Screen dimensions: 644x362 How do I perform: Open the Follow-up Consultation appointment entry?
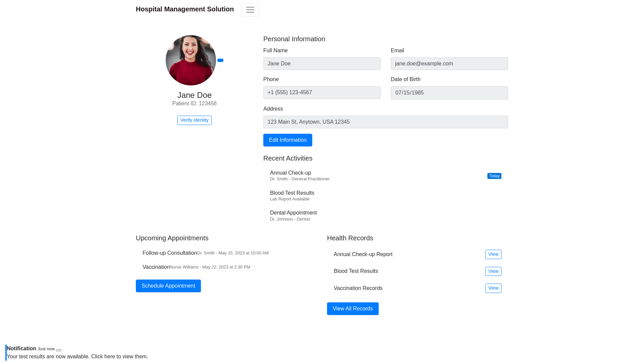click(x=170, y=253)
